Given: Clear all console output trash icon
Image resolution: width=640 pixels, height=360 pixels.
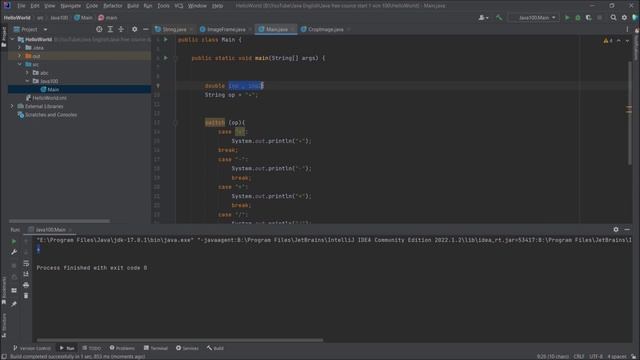Looking at the screenshot, I should point(26,296).
